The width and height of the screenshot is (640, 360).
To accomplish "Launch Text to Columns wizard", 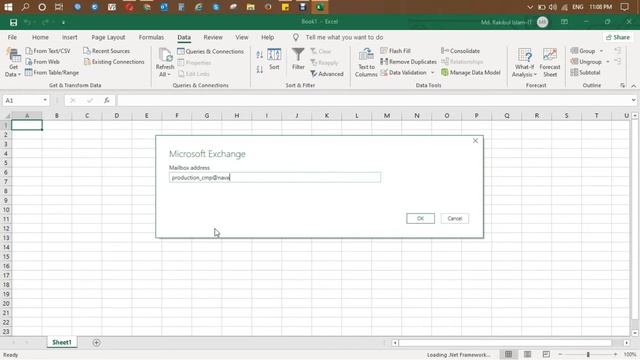I will pos(366,62).
